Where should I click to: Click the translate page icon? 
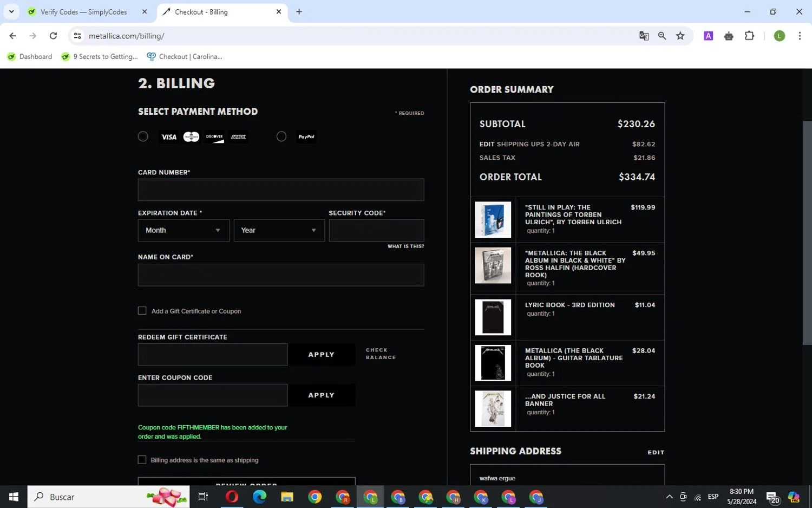tap(644, 36)
